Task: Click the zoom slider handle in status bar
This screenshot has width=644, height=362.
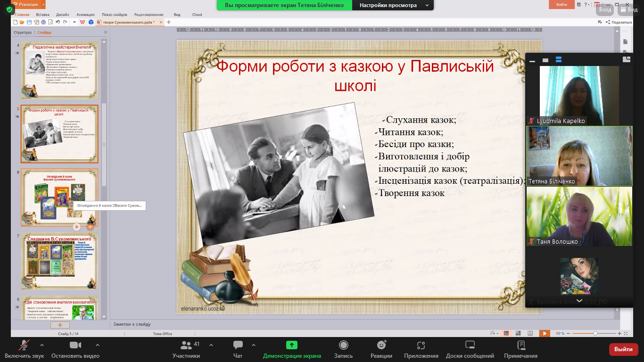Action: click(x=595, y=333)
